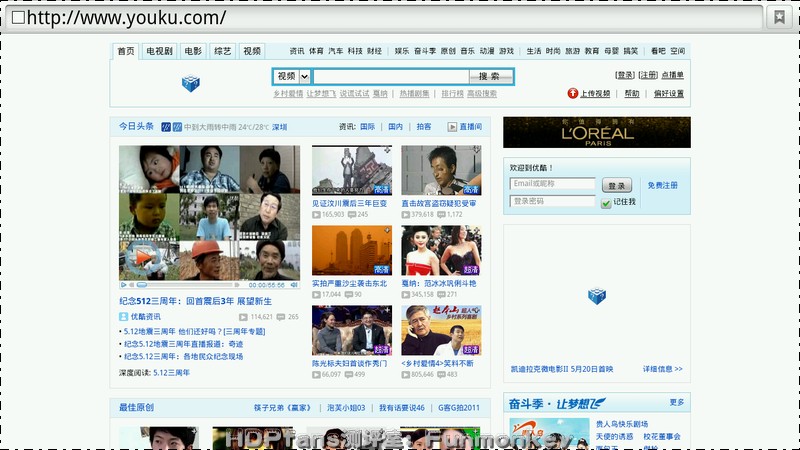The height and width of the screenshot is (450, 800).
Task: Click the L'Oréal Paris banner ad
Action: point(597,132)
